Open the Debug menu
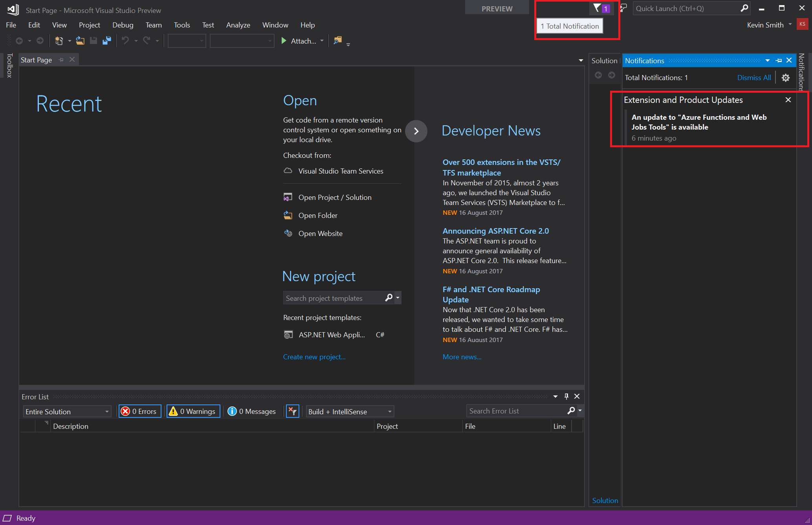812x525 pixels. pos(122,25)
